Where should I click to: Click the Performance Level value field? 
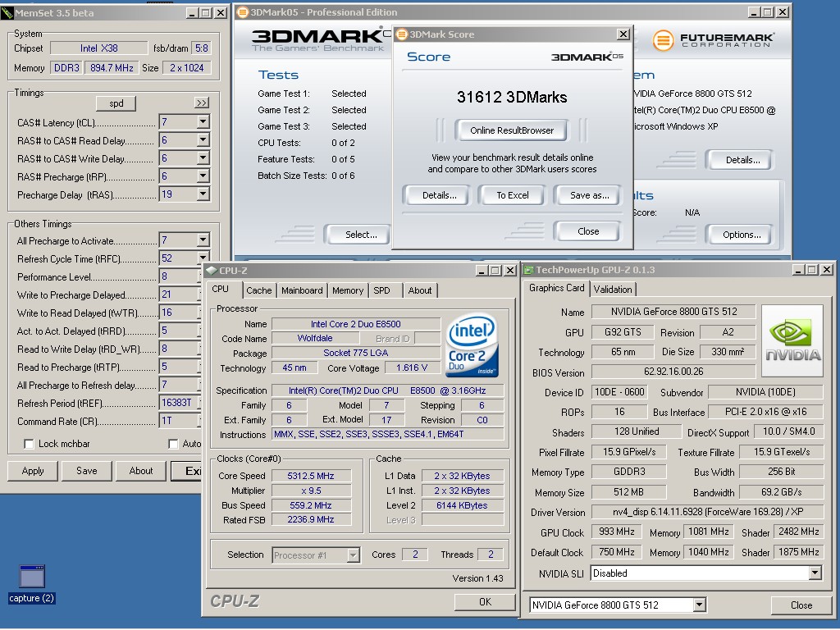pos(180,276)
